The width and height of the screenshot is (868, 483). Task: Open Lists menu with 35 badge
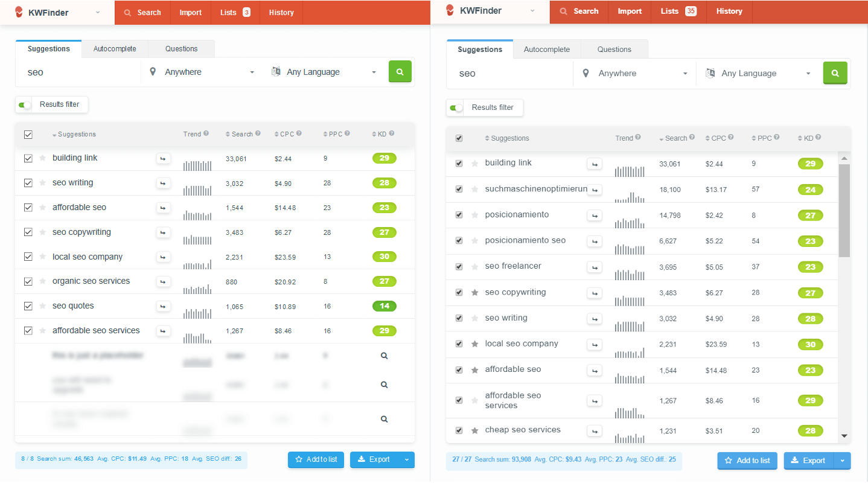pos(678,11)
